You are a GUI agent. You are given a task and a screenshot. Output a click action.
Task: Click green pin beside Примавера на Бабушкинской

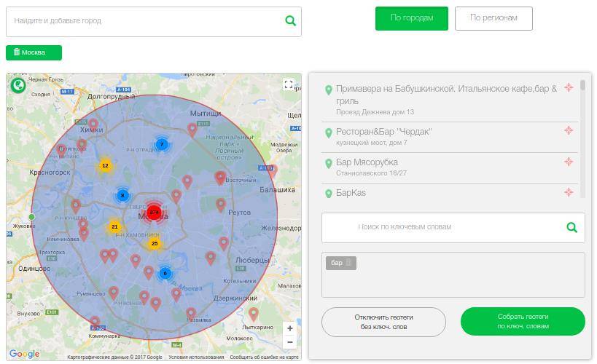click(329, 90)
